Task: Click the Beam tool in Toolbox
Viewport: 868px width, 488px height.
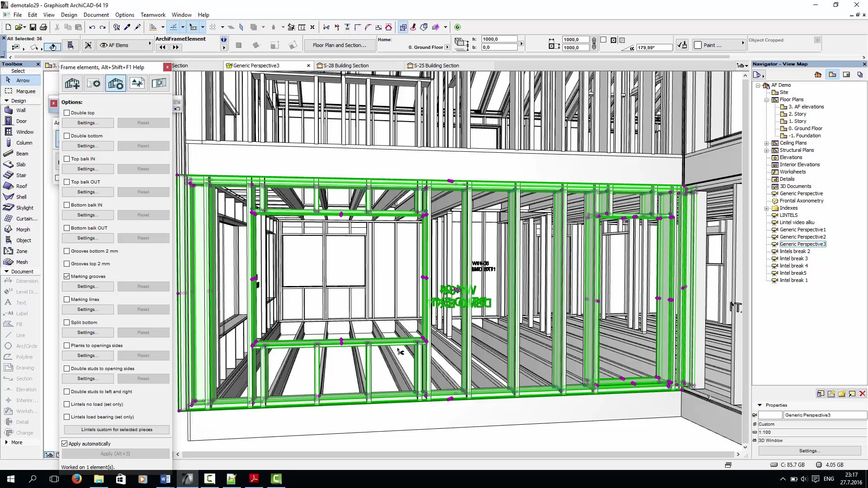Action: click(x=22, y=153)
